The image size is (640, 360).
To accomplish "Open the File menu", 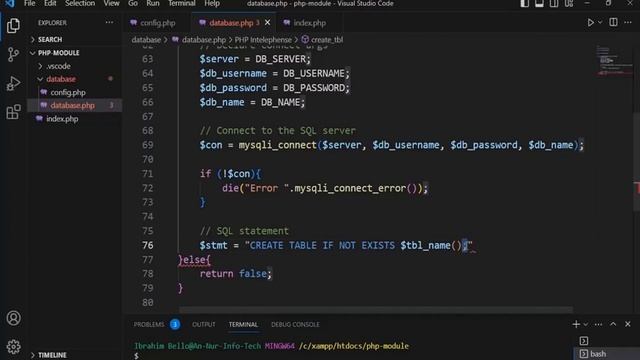I will [29, 4].
